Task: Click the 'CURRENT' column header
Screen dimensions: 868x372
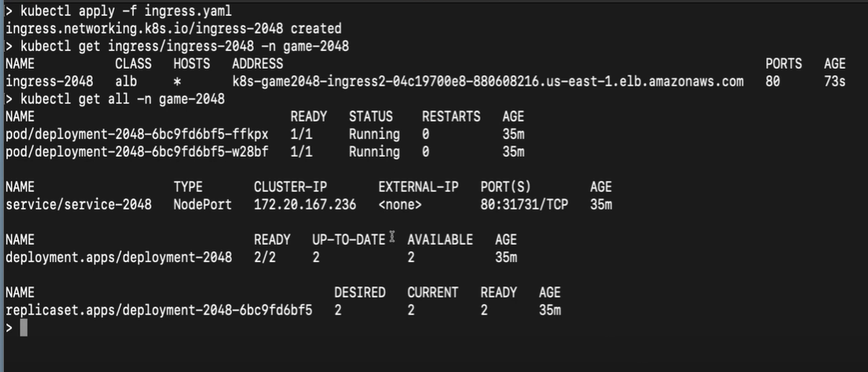Action: click(x=433, y=293)
